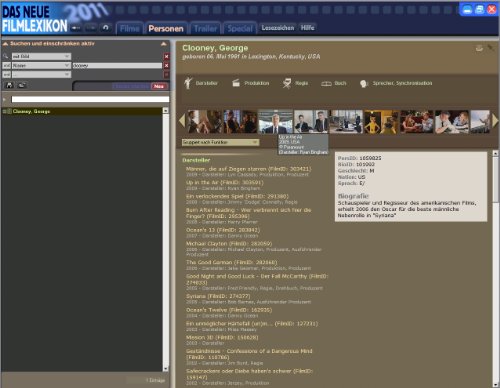Collapse the 'Suchen und einschränken' search panel

[164, 44]
